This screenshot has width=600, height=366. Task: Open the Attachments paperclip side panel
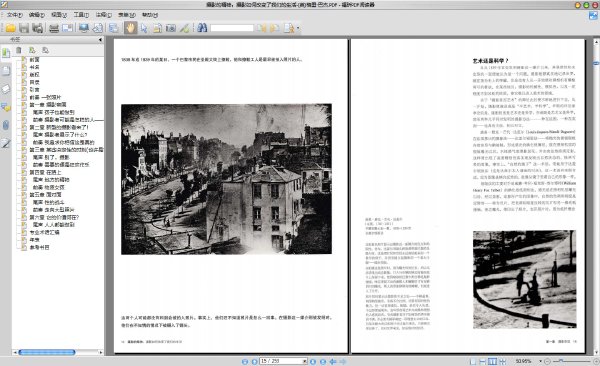(6, 125)
